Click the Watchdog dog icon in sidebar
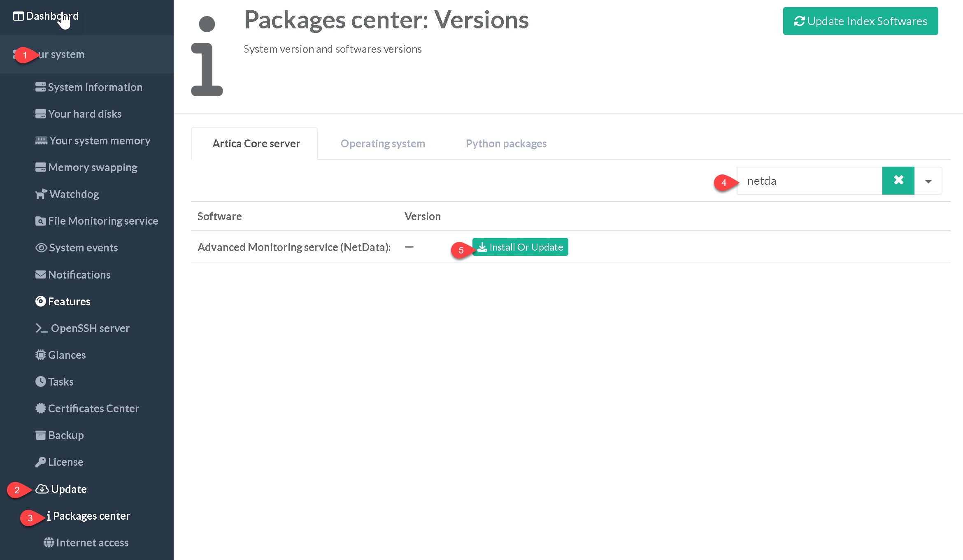This screenshot has height=560, width=963. (x=41, y=194)
